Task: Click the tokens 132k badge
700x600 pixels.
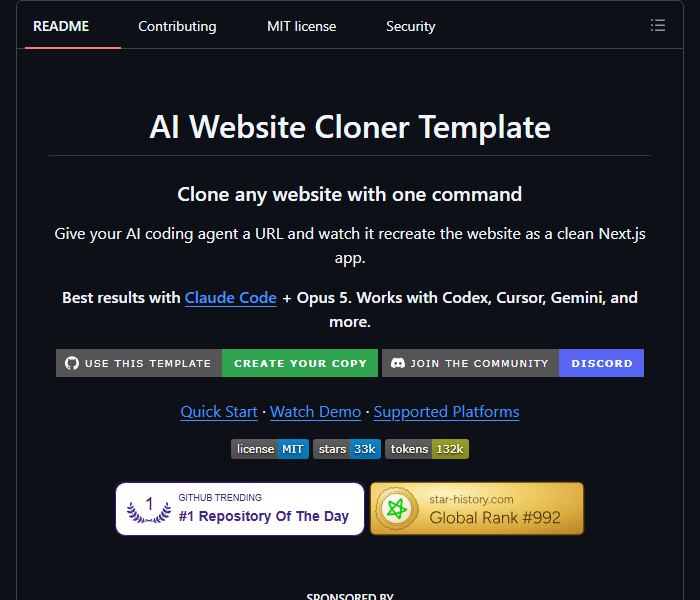Action: click(x=427, y=449)
